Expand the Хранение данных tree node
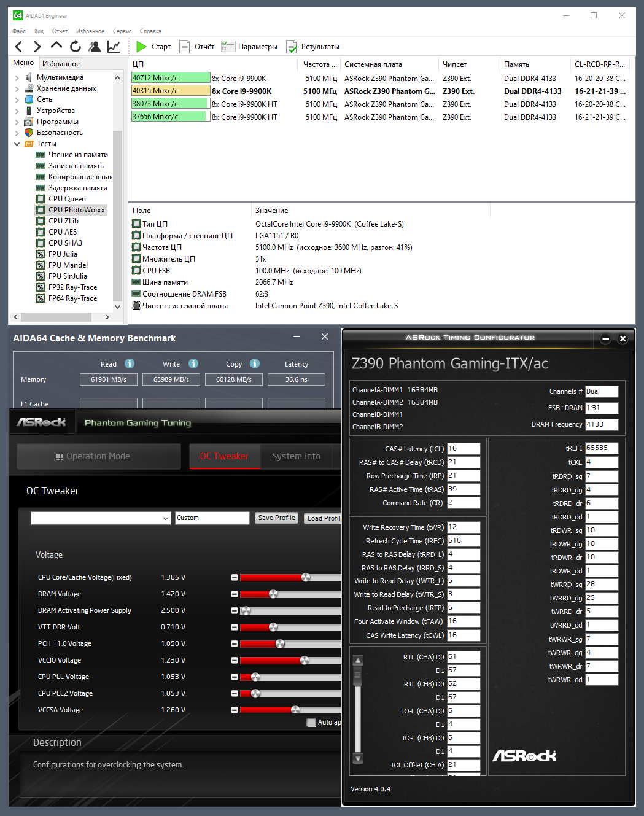Viewport: 644px width, 816px height. [x=17, y=89]
